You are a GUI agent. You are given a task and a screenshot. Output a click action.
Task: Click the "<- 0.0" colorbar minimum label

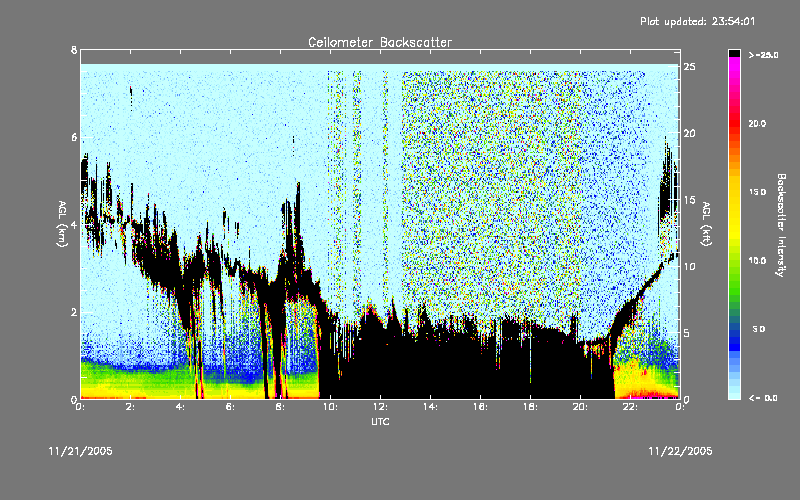[763, 398]
